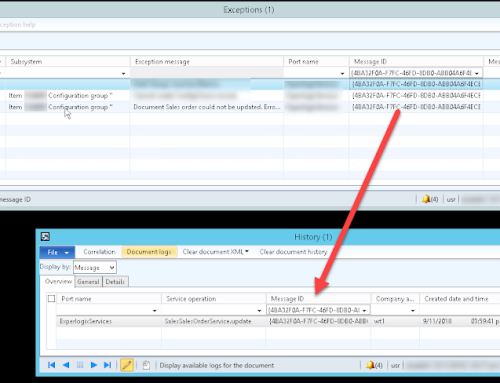
Task: Click Clear document history button
Action: 293,252
